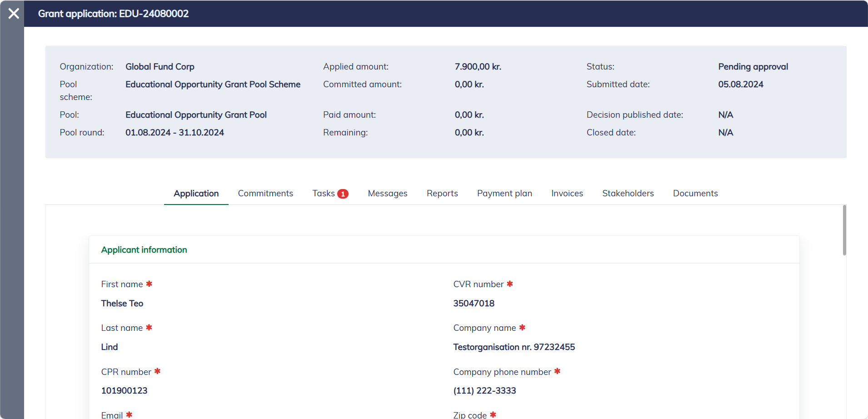Screen dimensions: 868x419
Task: Show the Invoices tab
Action: (567, 194)
